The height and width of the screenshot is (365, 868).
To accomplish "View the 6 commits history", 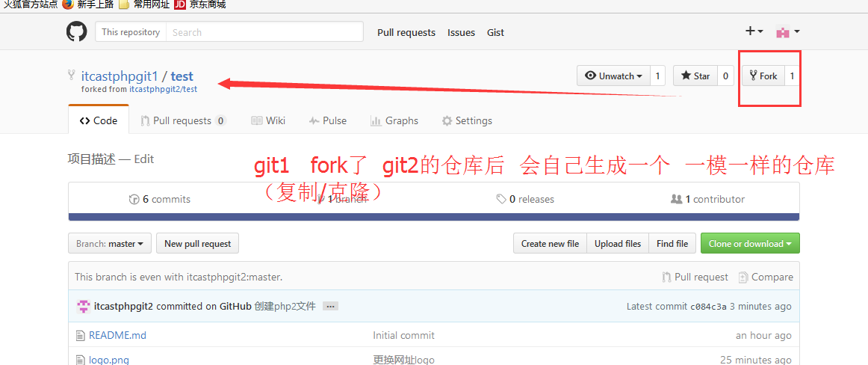I will tap(159, 199).
